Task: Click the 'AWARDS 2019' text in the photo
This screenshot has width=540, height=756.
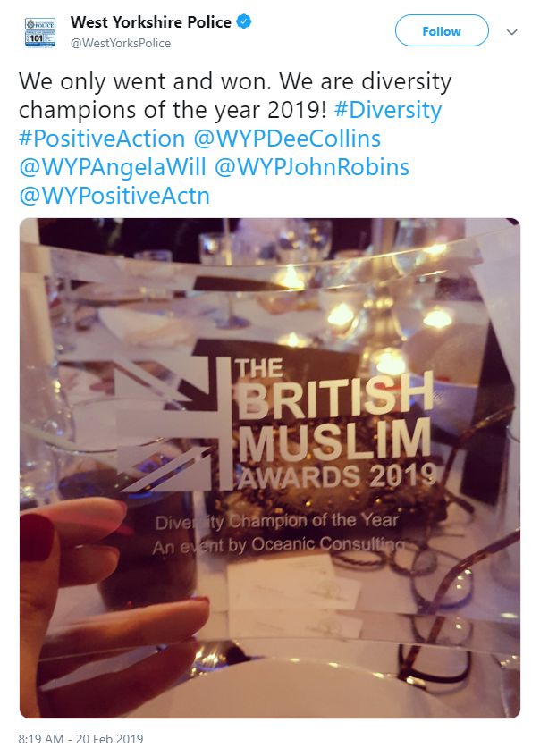Action: tap(337, 476)
